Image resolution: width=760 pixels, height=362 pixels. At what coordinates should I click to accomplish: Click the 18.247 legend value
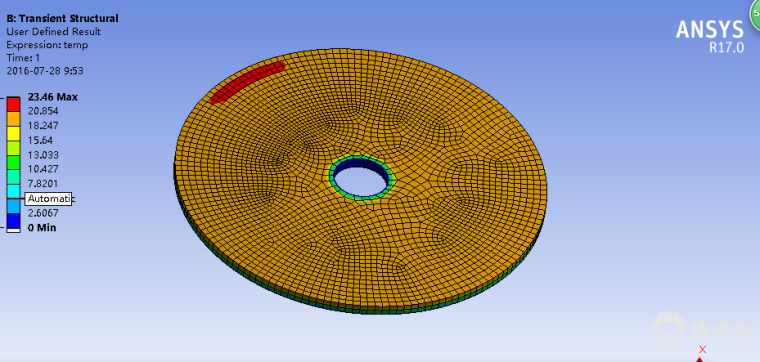(43, 126)
